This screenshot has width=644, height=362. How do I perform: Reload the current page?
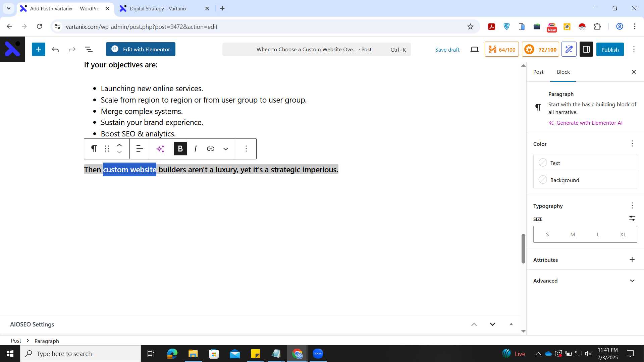click(x=39, y=26)
